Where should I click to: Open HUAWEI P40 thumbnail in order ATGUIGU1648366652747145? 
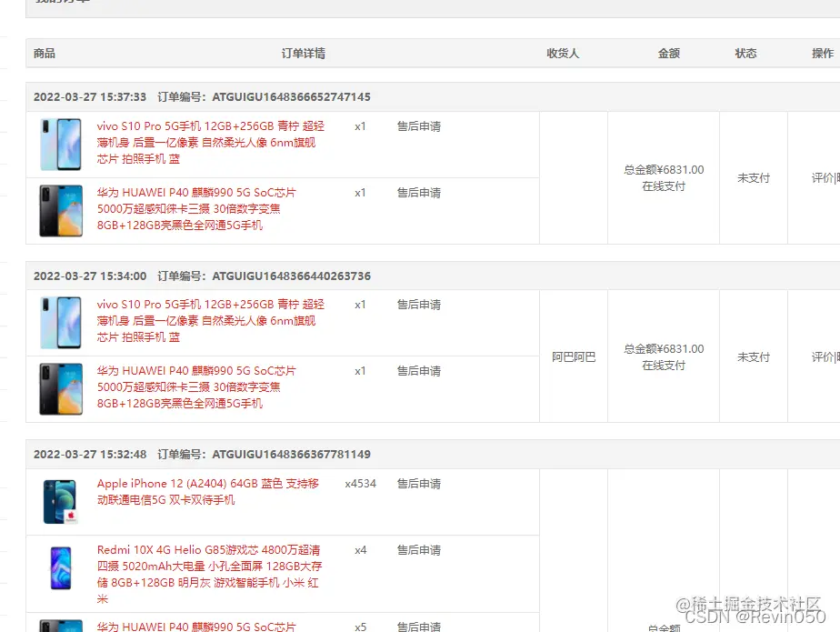[61, 211]
